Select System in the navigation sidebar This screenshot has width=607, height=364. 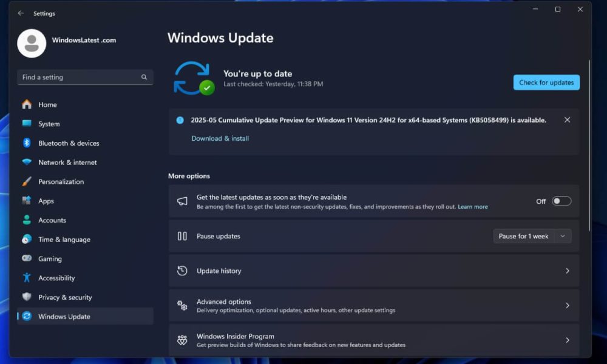click(x=27, y=124)
